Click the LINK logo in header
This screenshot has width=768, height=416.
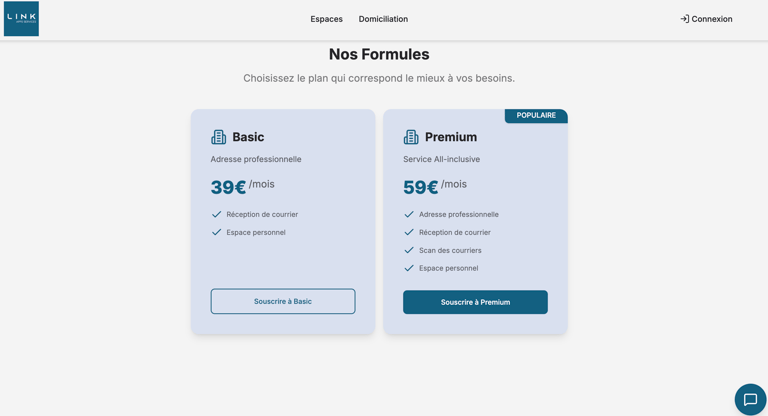click(x=21, y=19)
